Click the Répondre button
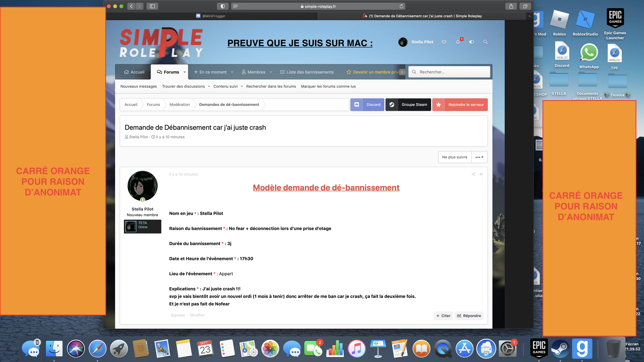The image size is (644, 362). [x=469, y=316]
